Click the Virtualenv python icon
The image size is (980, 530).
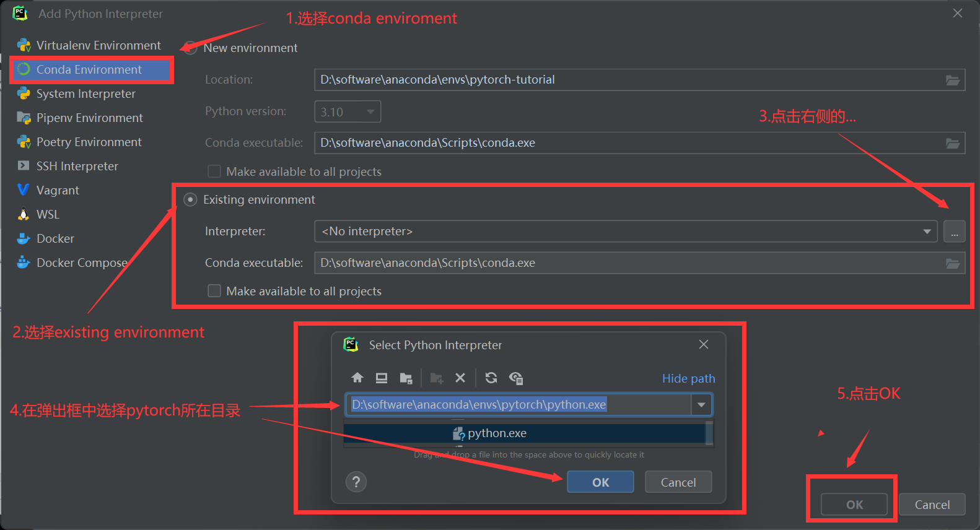[x=24, y=45]
